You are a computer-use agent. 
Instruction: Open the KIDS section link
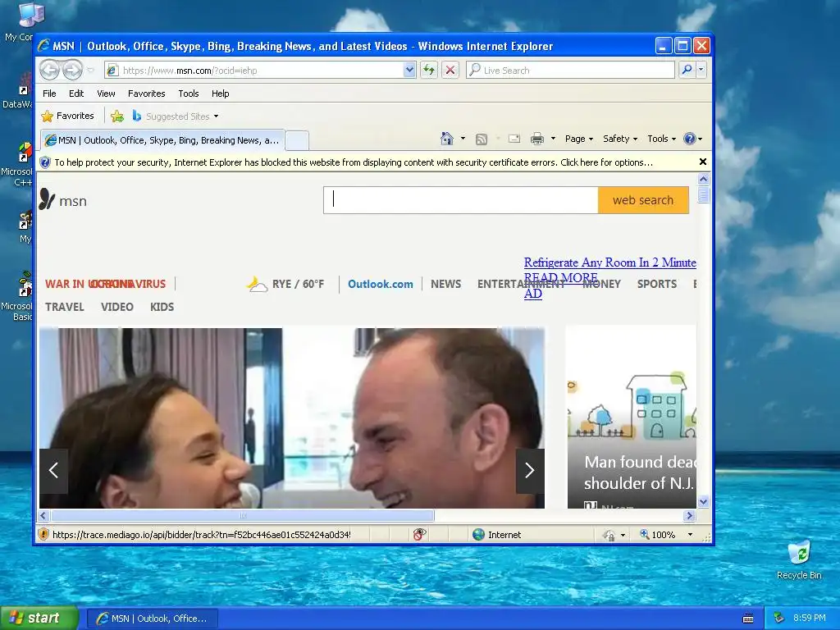pyautogui.click(x=162, y=307)
